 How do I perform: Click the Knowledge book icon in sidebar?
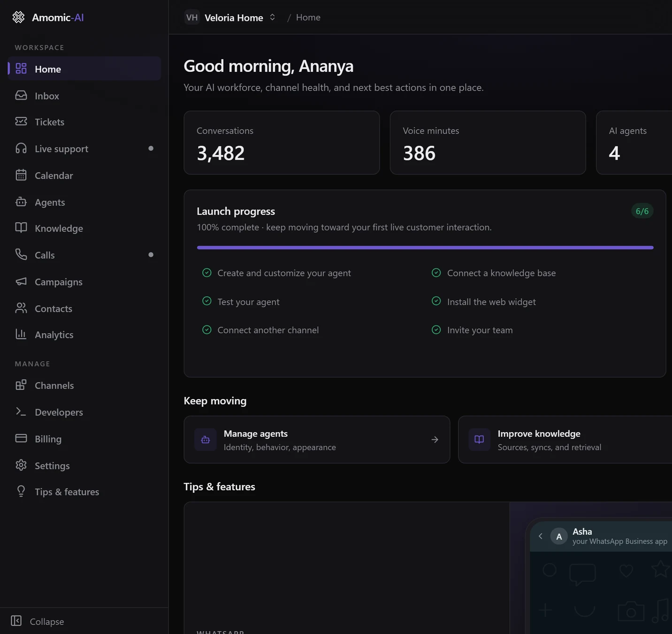(21, 228)
